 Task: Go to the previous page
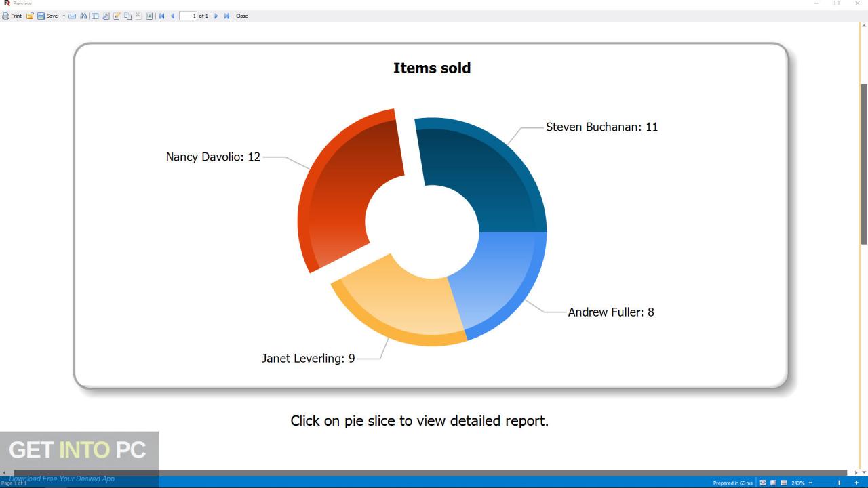tap(172, 16)
